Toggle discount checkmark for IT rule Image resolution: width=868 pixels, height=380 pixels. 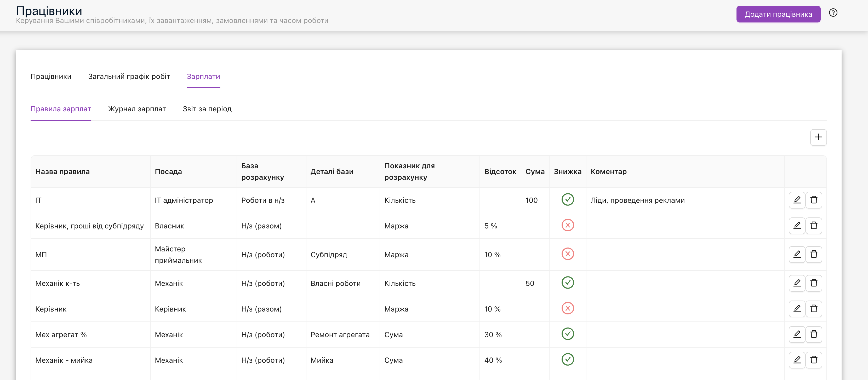pyautogui.click(x=568, y=199)
